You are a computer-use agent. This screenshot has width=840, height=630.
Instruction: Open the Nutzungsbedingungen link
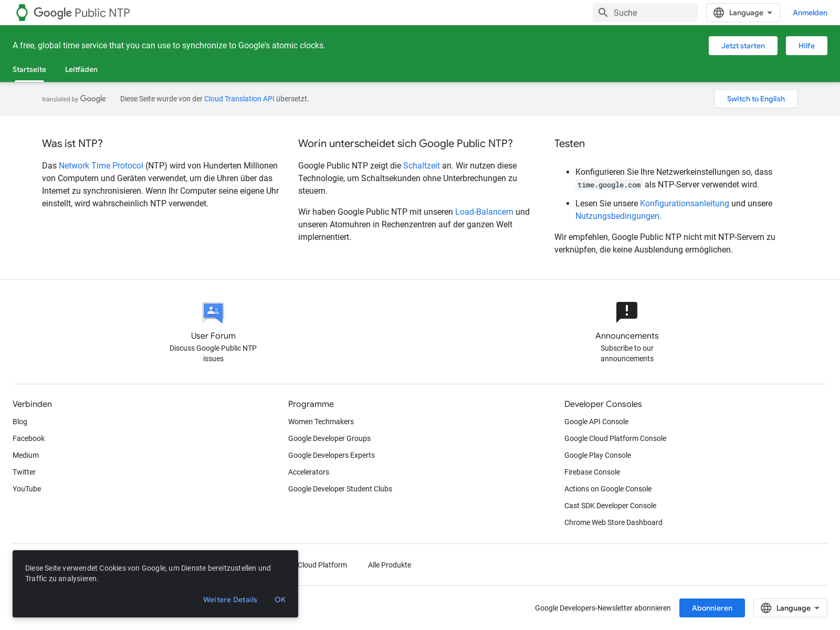(617, 216)
